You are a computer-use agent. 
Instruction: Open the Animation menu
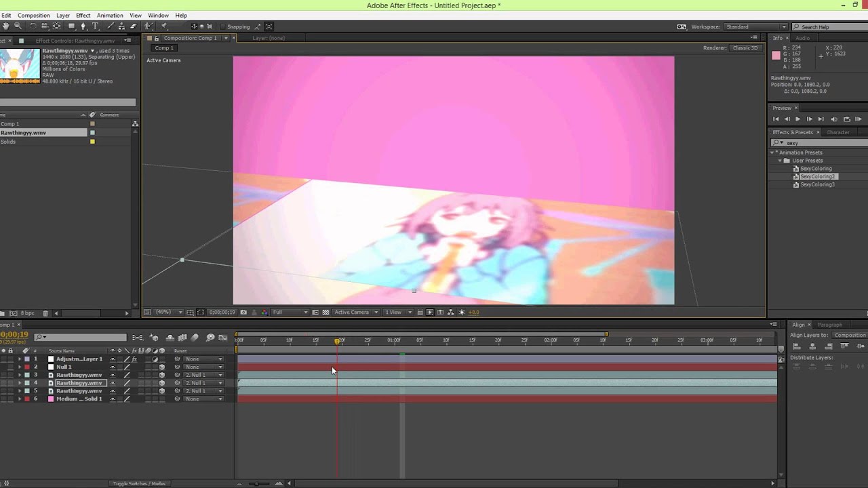110,15
